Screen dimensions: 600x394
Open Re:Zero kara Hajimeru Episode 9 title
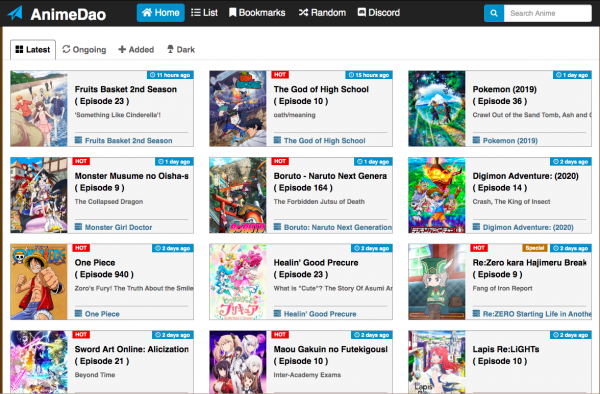click(529, 269)
